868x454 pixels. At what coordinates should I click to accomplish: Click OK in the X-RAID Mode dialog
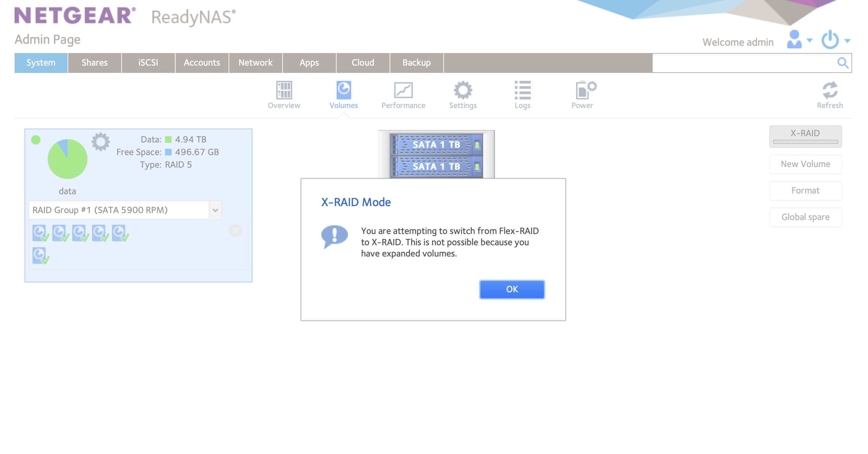[512, 289]
